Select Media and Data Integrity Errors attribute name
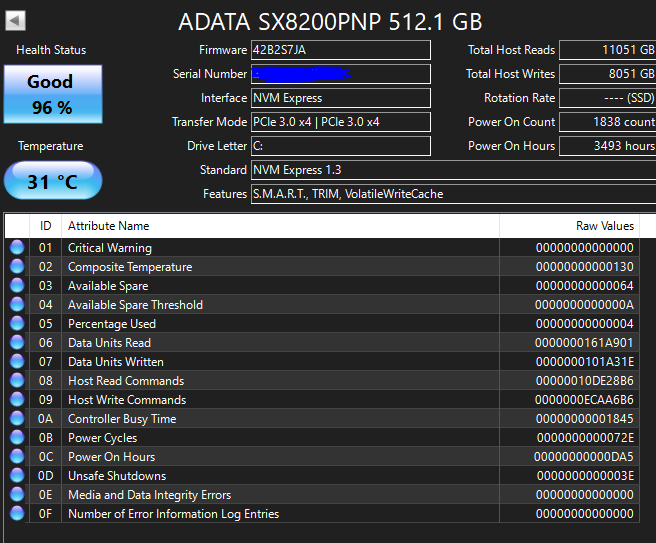 (149, 495)
